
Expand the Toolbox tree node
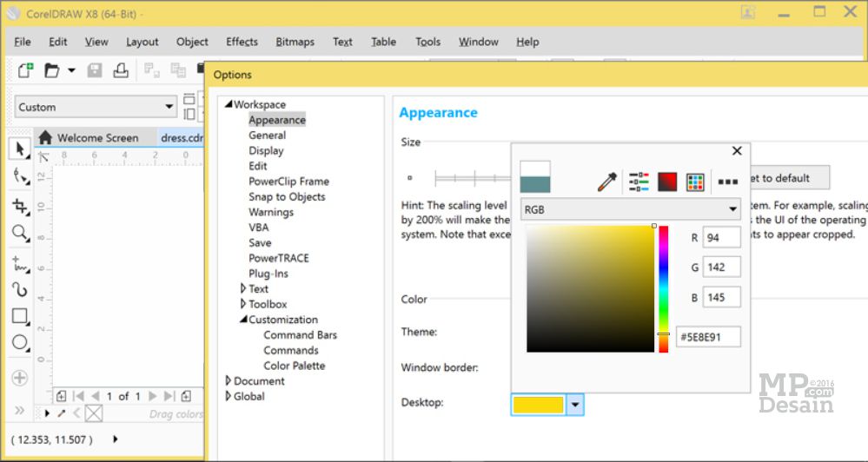click(243, 304)
